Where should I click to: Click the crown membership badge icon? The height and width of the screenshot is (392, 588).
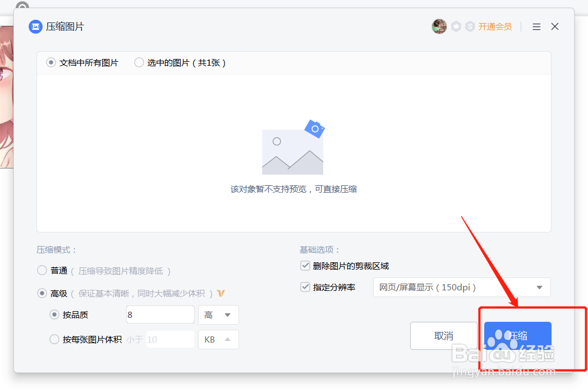pyautogui.click(x=455, y=26)
